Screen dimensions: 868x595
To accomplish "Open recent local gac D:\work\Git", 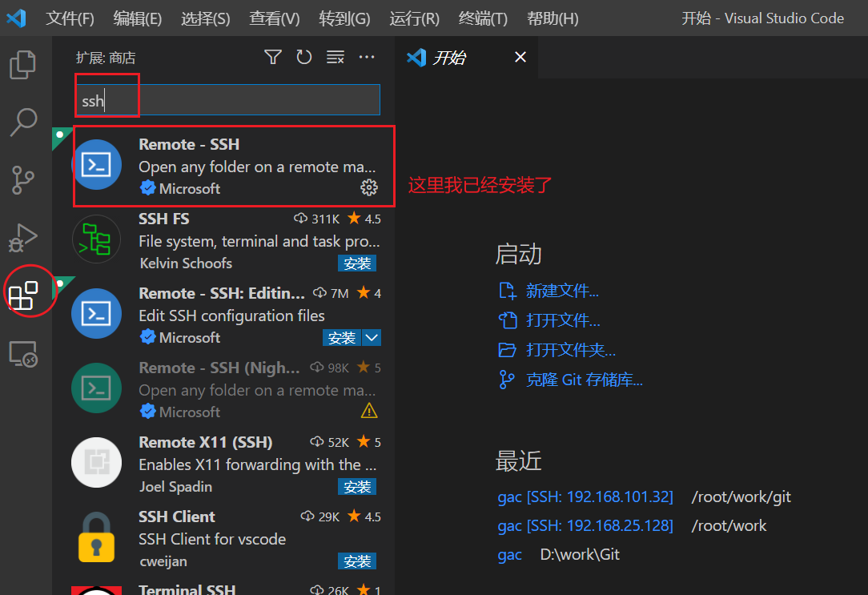I will [509, 554].
